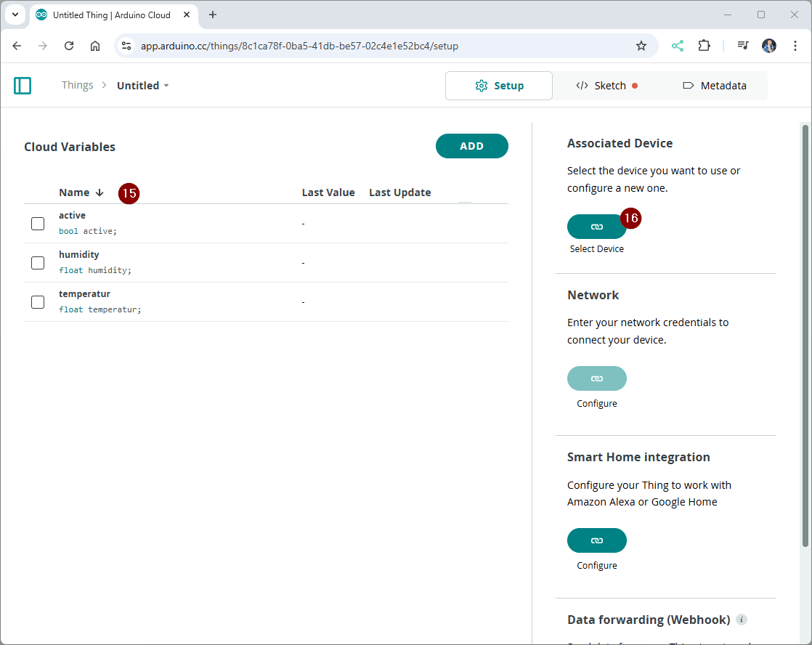Open the Metadata tab

pos(715,86)
